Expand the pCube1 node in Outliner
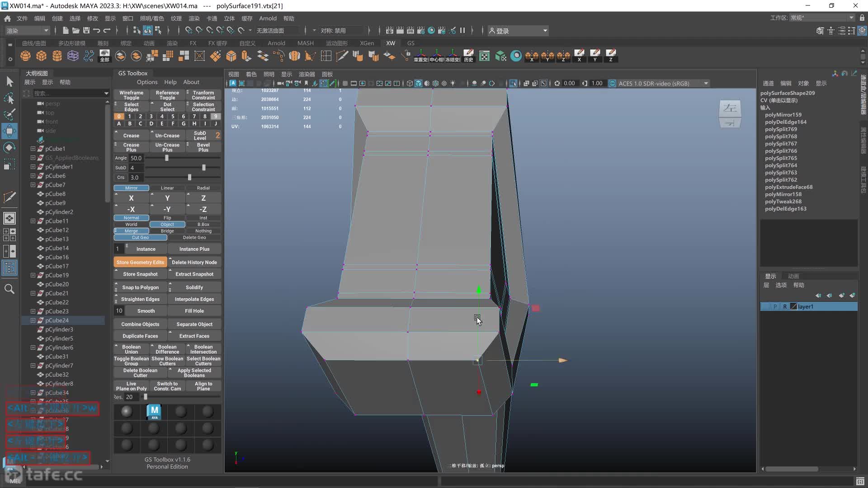The image size is (868, 488). tap(33, 149)
